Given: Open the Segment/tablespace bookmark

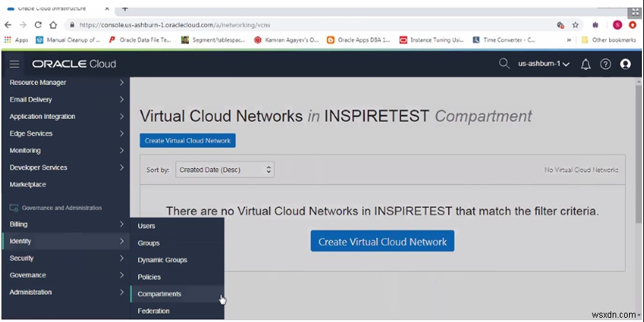Looking at the screenshot, I should (214, 40).
